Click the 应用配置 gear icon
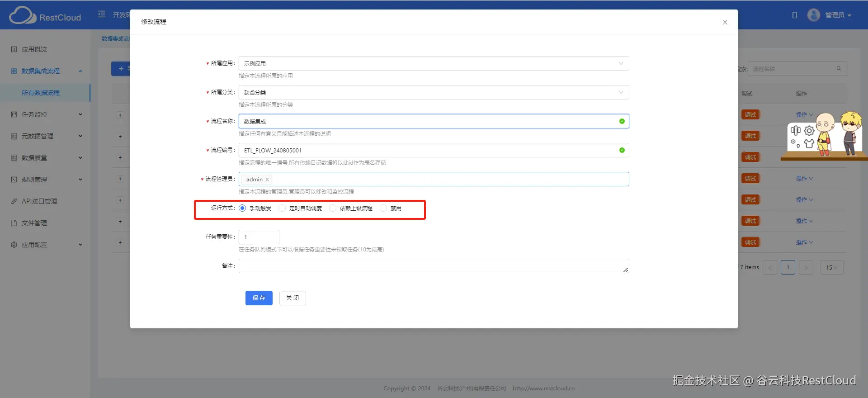The image size is (868, 398). coord(14,245)
